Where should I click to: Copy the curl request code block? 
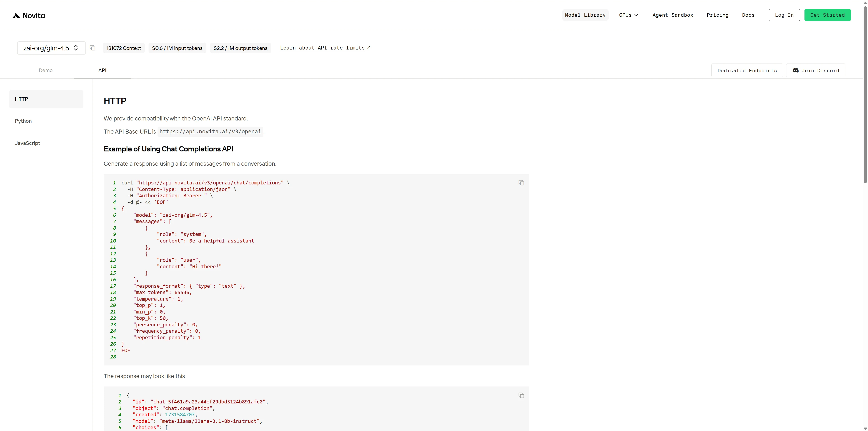pyautogui.click(x=521, y=183)
